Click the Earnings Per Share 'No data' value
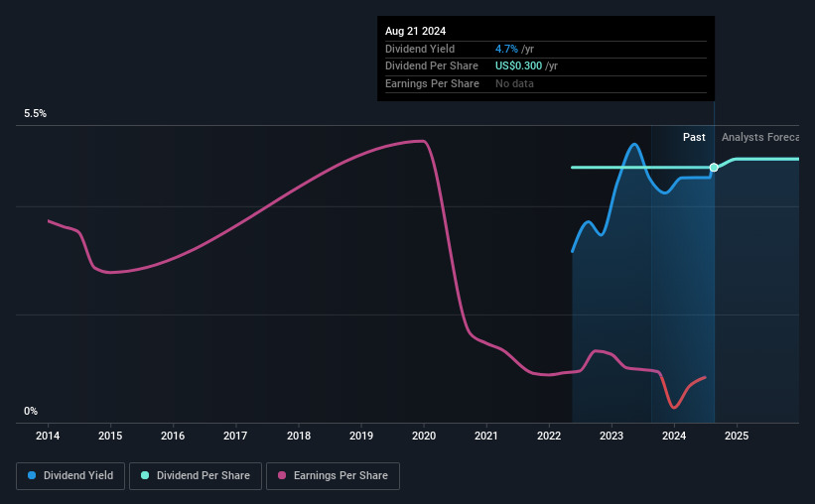The height and width of the screenshot is (504, 815). coord(514,83)
